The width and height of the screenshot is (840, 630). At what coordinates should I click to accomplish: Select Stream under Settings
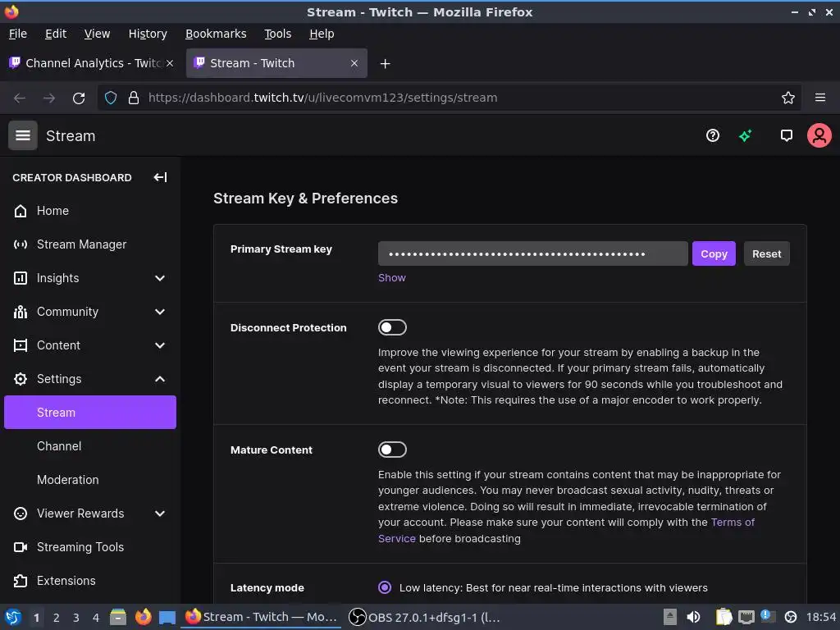[90, 413]
